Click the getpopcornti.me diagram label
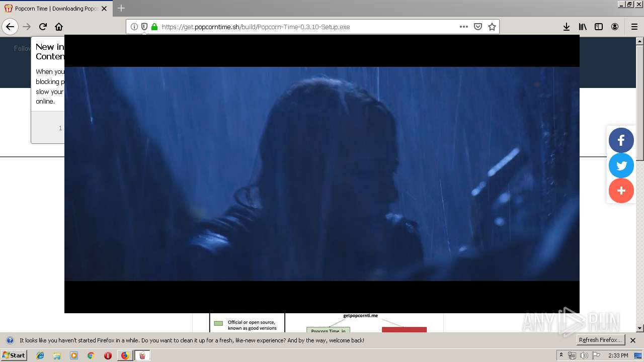This screenshot has height=362, width=644. tap(360, 316)
